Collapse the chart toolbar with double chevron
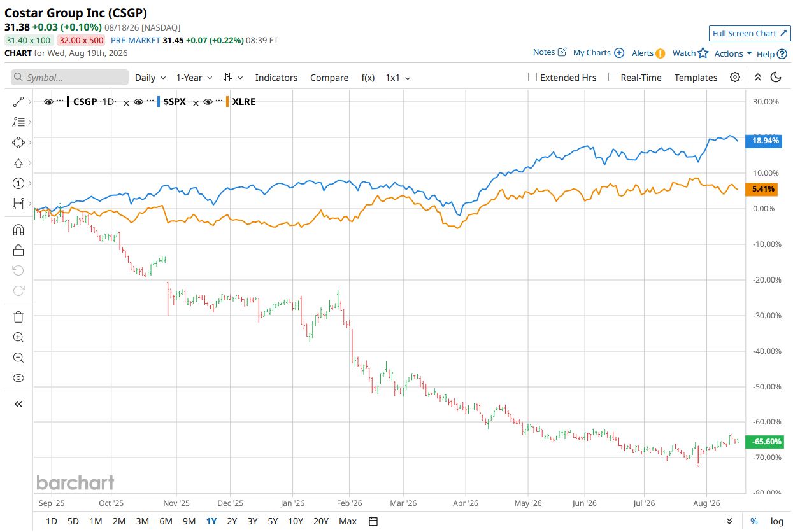The width and height of the screenshot is (793, 532). click(x=757, y=77)
